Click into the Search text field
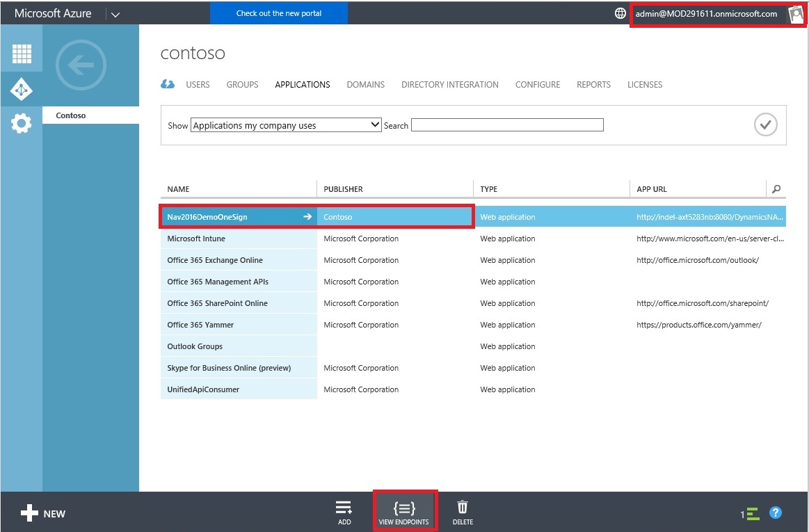This screenshot has width=809, height=532. click(x=507, y=125)
